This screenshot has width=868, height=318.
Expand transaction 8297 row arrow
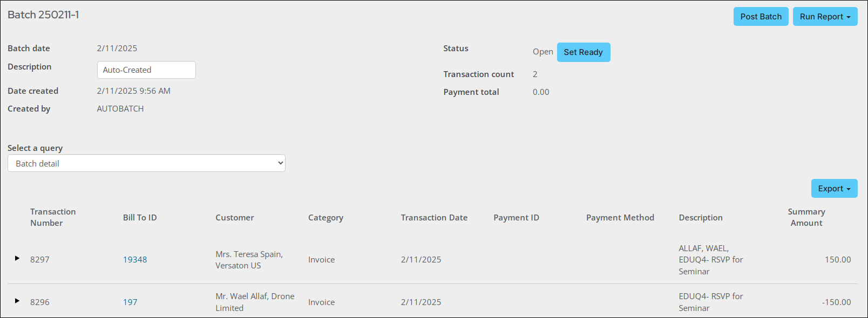17,259
